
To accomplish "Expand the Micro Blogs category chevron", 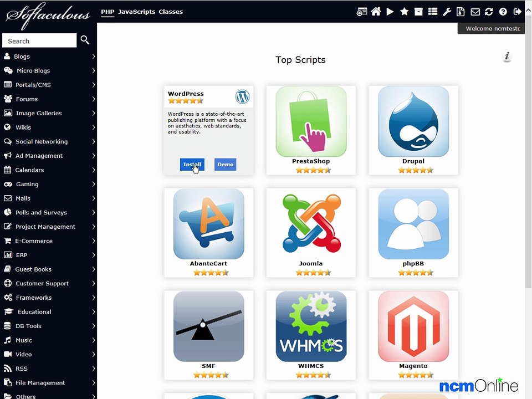I will click(93, 70).
